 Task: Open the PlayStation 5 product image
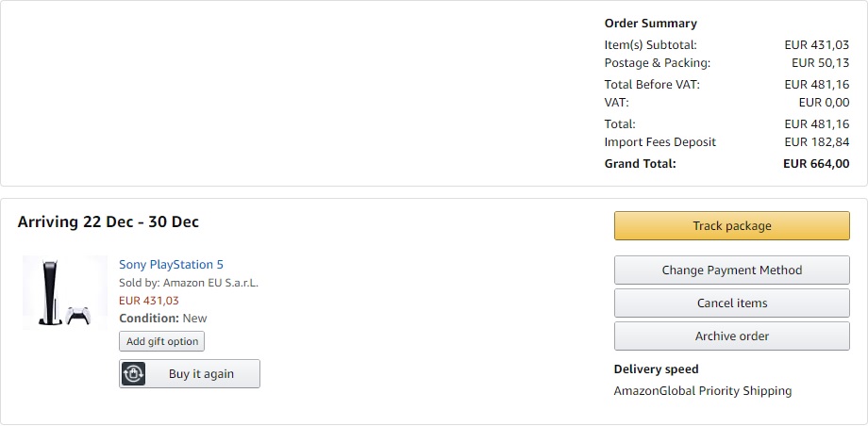(x=65, y=293)
